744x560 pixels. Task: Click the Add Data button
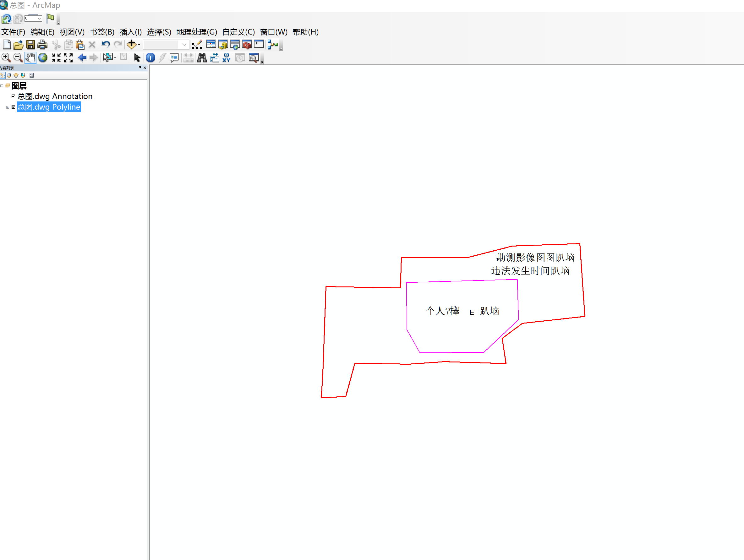coord(131,44)
